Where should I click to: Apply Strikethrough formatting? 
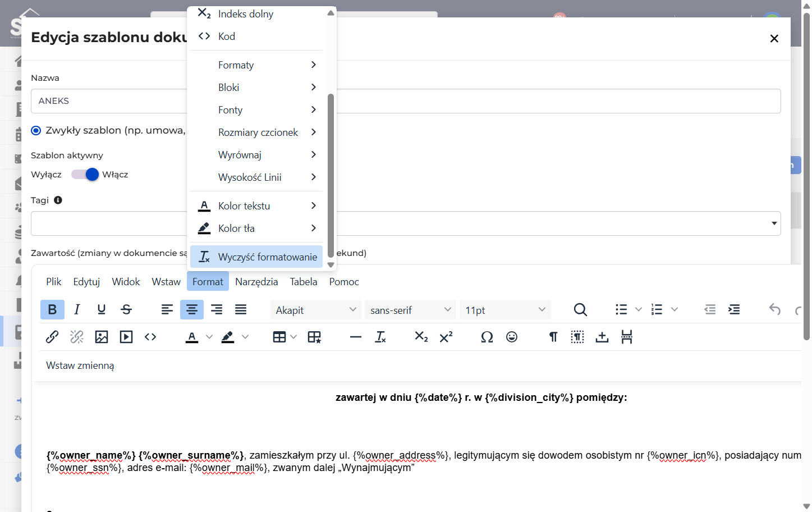click(126, 309)
